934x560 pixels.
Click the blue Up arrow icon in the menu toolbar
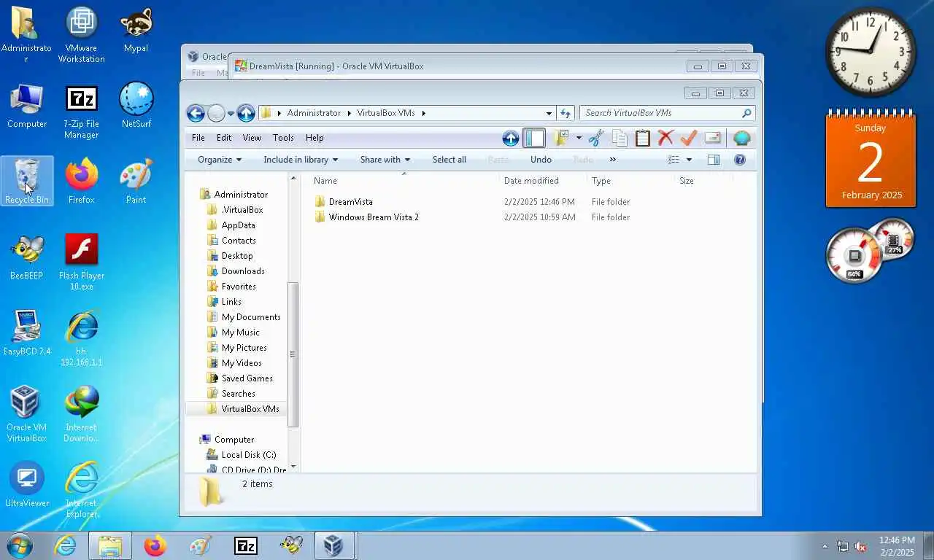pyautogui.click(x=511, y=138)
